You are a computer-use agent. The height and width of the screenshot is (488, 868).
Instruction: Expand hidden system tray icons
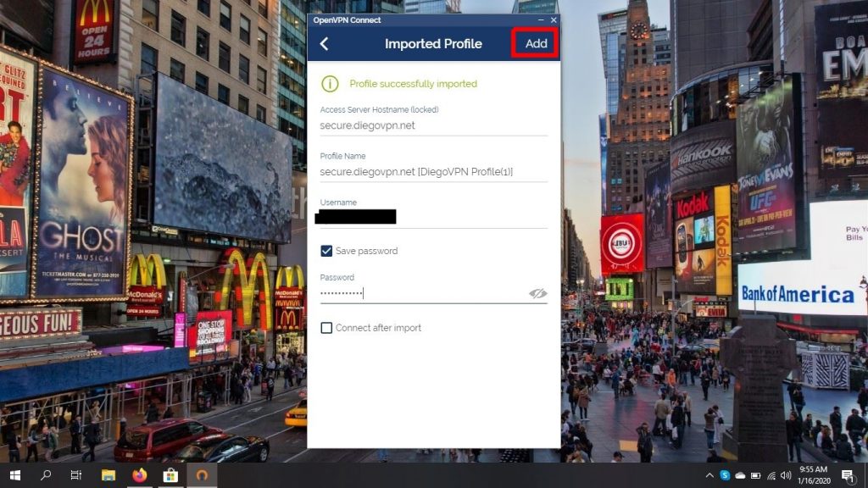(710, 475)
